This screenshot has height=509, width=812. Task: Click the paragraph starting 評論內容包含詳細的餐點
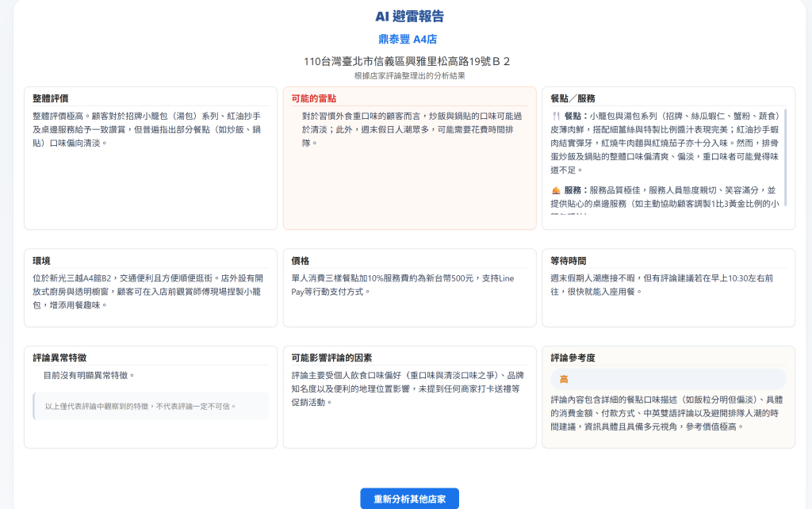click(x=666, y=413)
